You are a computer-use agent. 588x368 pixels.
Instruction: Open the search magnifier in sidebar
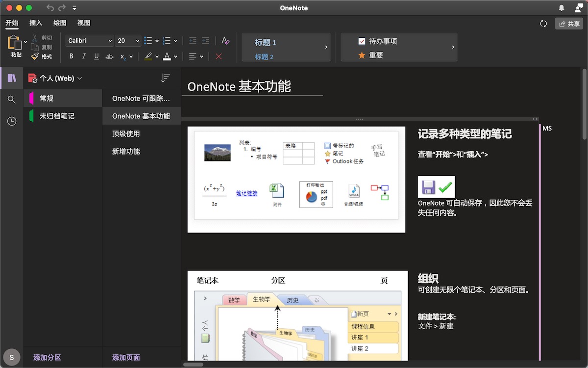(x=12, y=100)
